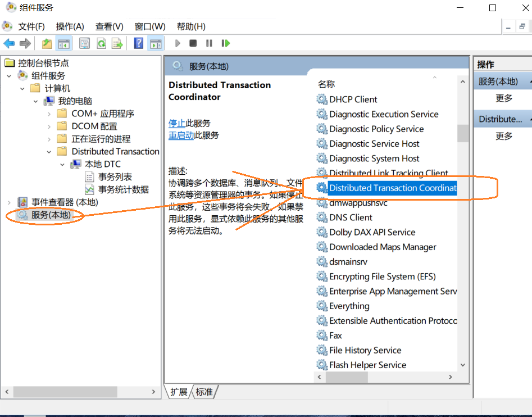Image resolution: width=532 pixels, height=417 pixels.
Task: Collapse the 我的电脑 tree node
Action: [x=35, y=101]
